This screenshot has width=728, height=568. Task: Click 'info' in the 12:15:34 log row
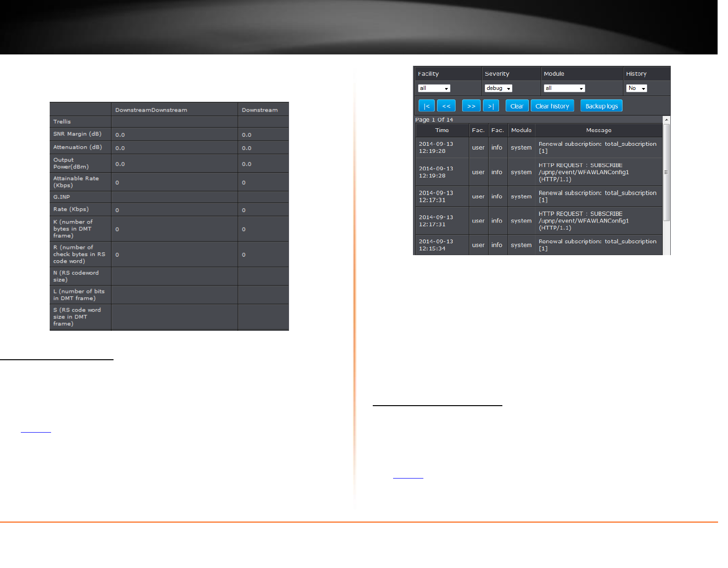497,245
